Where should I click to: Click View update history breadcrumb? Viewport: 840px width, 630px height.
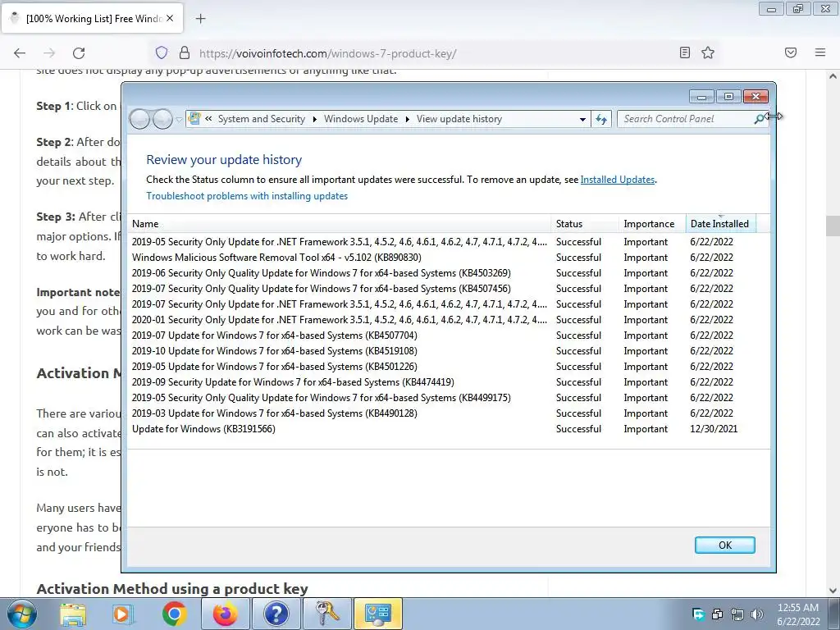pyautogui.click(x=459, y=119)
